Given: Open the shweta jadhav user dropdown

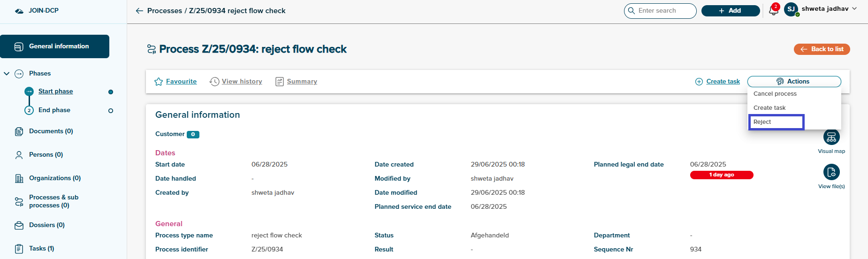Looking at the screenshot, I should pyautogui.click(x=829, y=9).
